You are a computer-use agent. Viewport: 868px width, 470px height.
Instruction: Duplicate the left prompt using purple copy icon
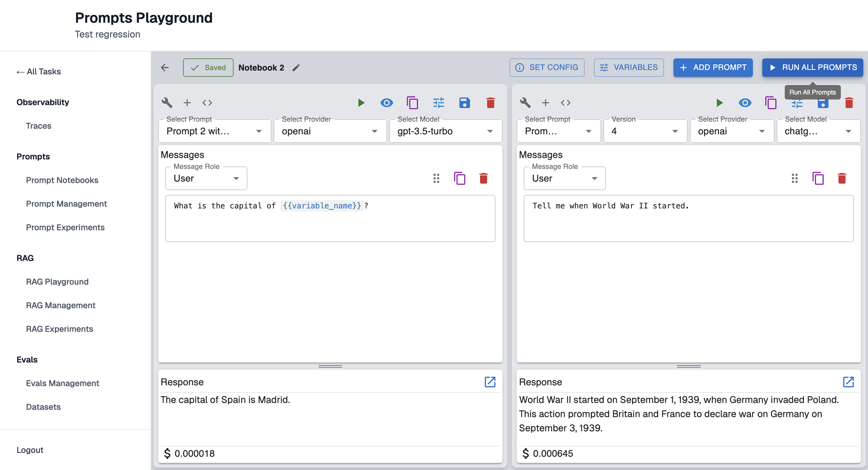(412, 102)
